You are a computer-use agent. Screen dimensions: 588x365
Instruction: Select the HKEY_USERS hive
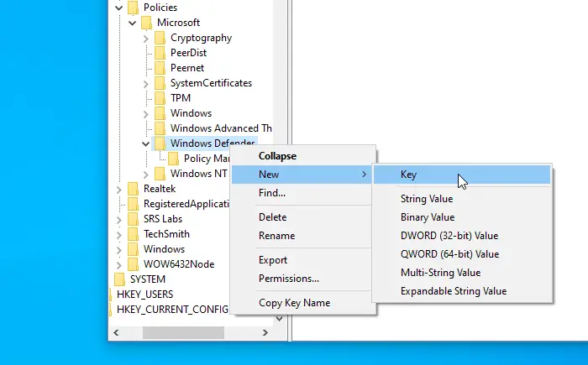144,295
